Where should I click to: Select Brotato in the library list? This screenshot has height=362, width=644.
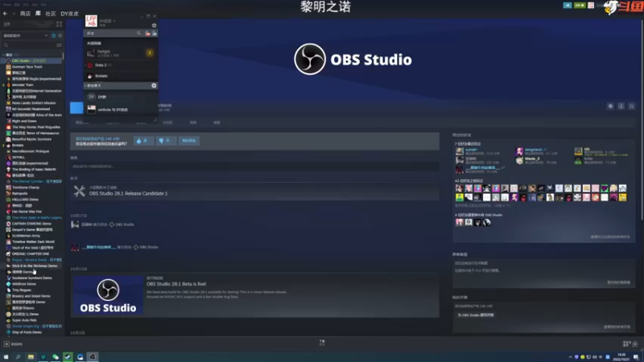(x=18, y=145)
